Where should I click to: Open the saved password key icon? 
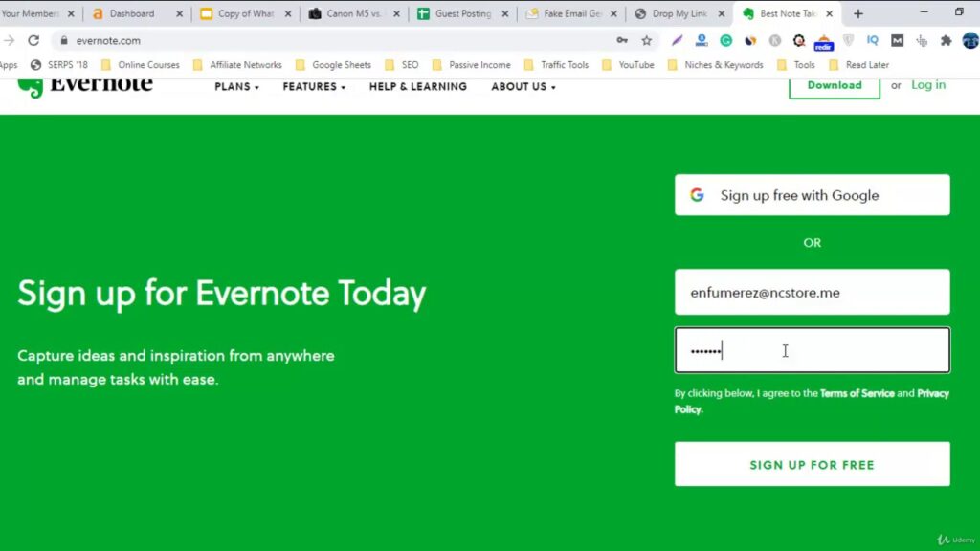coord(622,40)
